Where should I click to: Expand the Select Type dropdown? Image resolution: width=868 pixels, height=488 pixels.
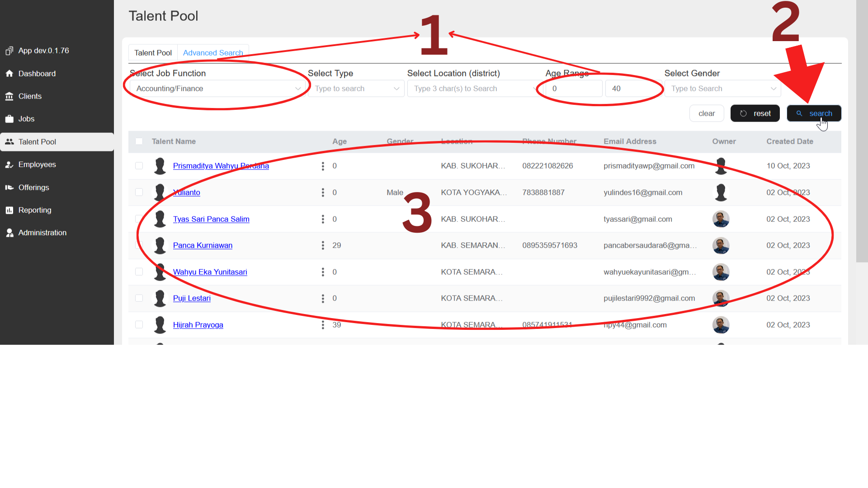click(356, 89)
